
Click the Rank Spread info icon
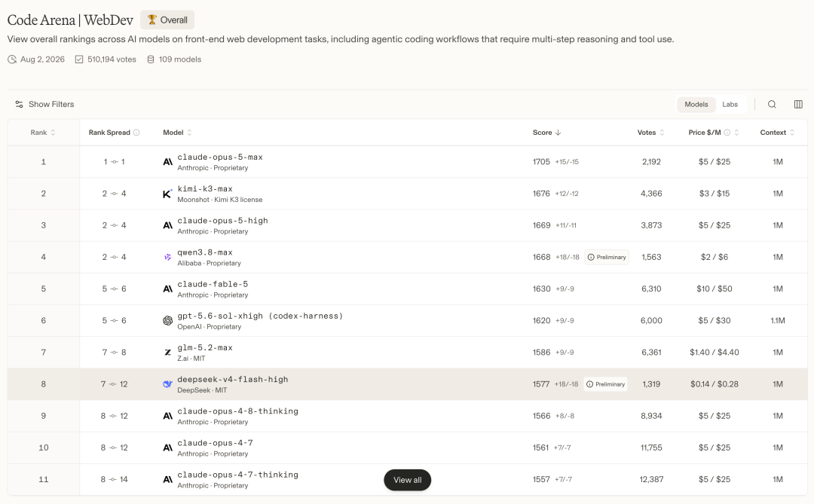coord(136,133)
